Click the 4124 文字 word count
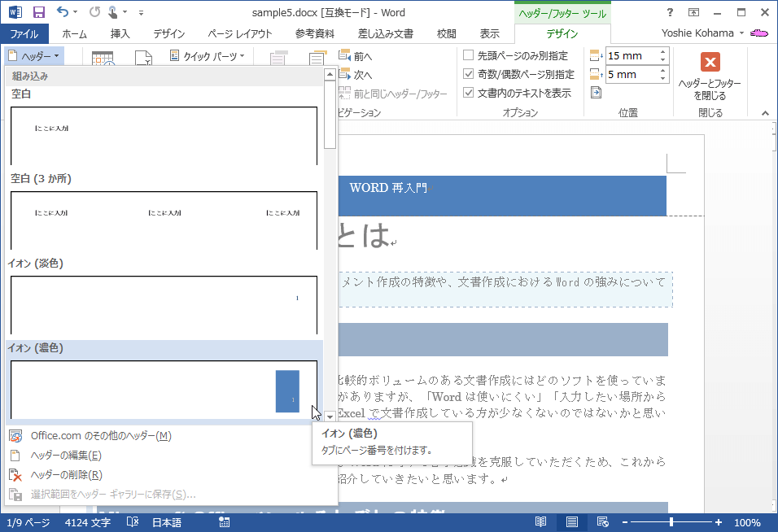778x532 pixels. pos(87,522)
